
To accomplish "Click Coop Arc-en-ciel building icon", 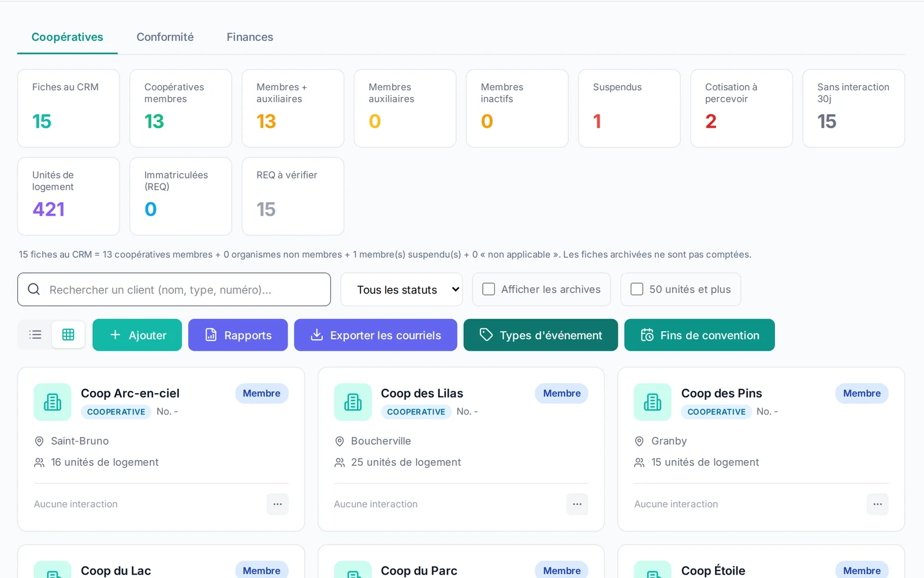I will (x=53, y=402).
